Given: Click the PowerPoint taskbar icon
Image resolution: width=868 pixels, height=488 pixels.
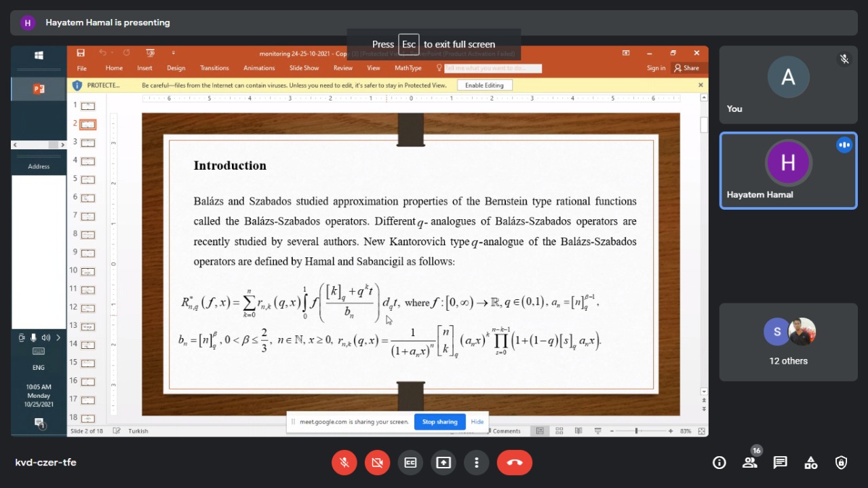Looking at the screenshot, I should [x=39, y=89].
